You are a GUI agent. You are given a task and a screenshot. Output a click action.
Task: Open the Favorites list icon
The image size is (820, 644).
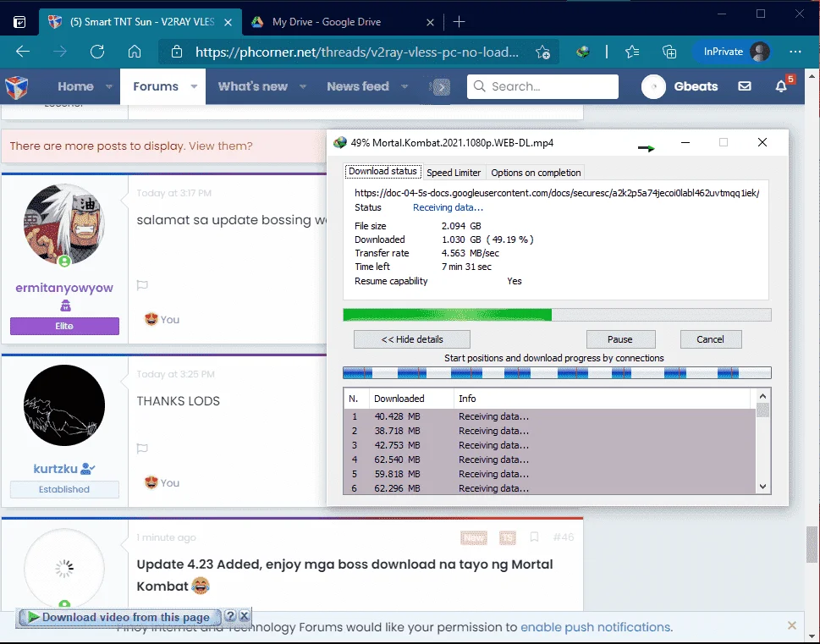coord(632,52)
